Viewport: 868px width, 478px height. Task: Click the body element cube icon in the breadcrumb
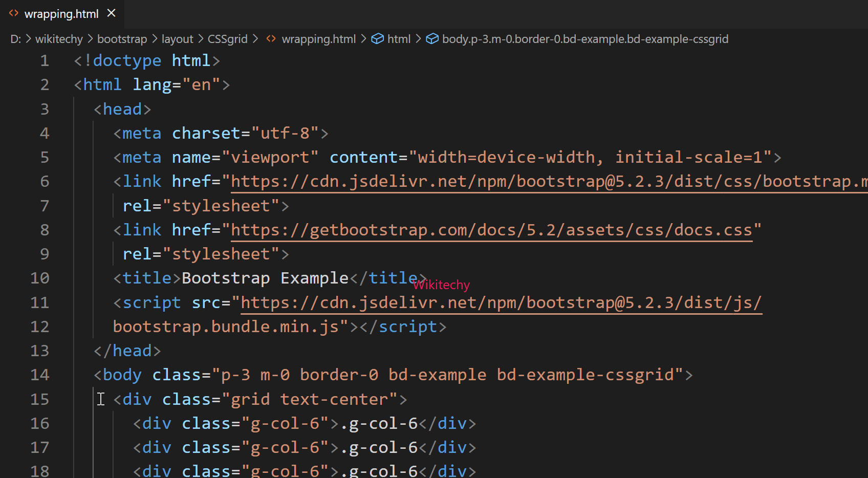(x=432, y=38)
